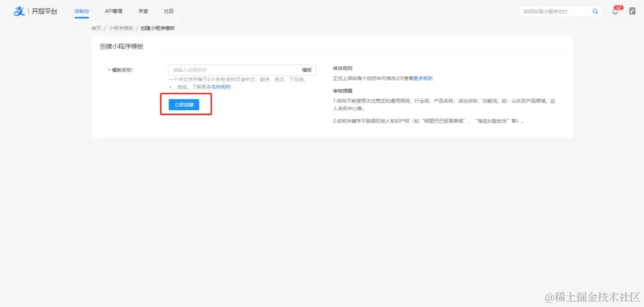Click the 小程序模板 breadcrumb link
This screenshot has height=307, width=644.
tap(120, 28)
